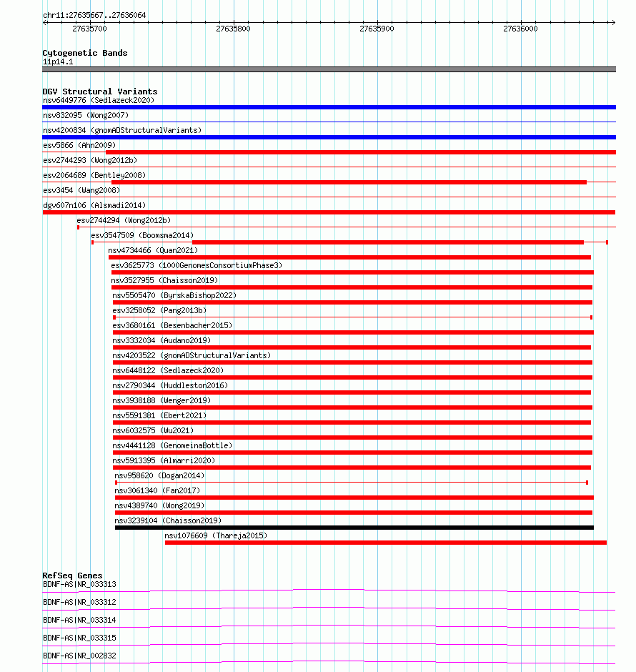Open the esv3258052 (Pang2013b) label
This screenshot has height=672, width=636.
point(159,310)
